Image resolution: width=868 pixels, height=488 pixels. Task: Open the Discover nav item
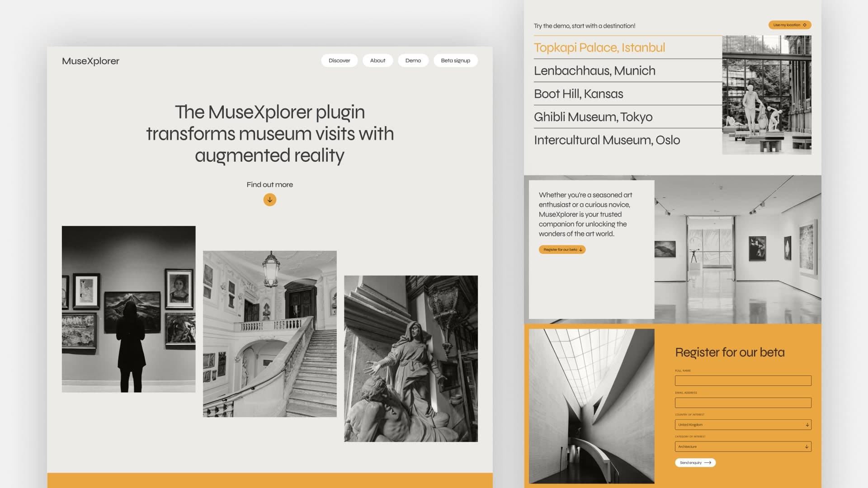coord(339,61)
